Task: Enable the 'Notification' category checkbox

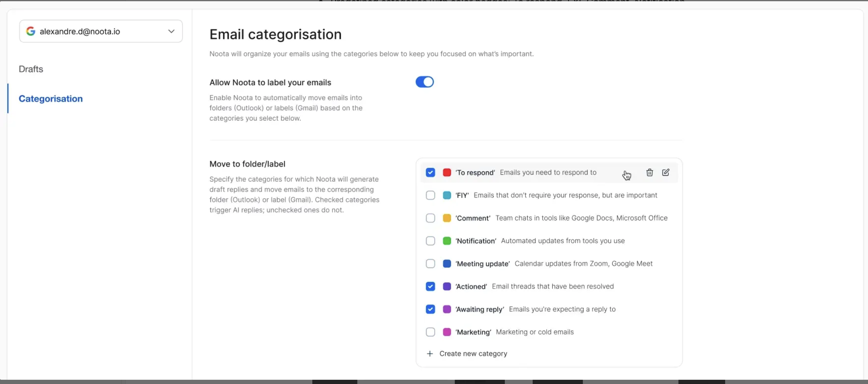Action: 430,241
